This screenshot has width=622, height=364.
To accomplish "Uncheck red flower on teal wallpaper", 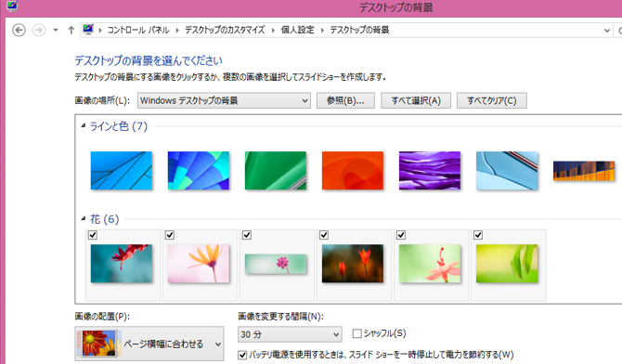I will click(x=93, y=235).
